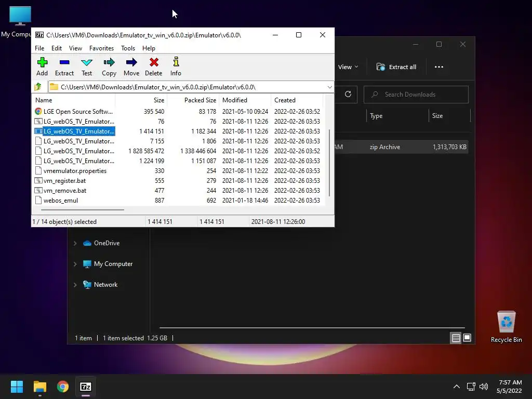Sort the list by Packed Size column
Screen dimensions: 532x399
(193, 100)
